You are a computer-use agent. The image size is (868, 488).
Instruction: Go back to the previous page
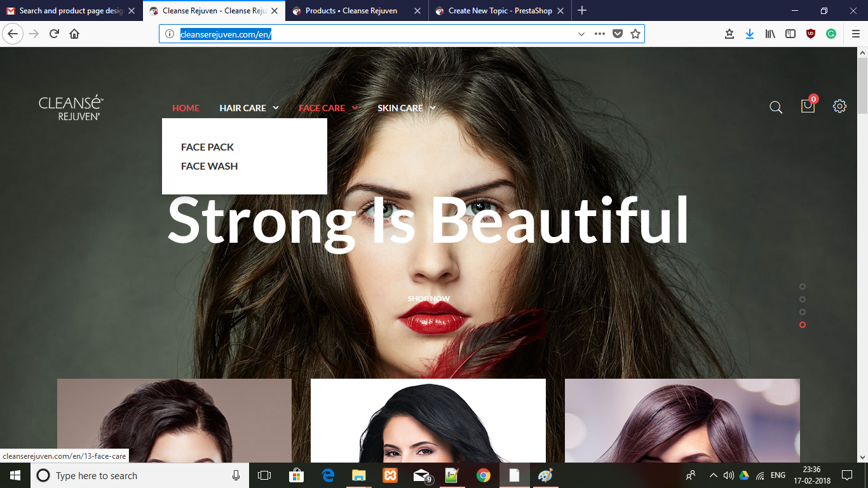coord(13,34)
